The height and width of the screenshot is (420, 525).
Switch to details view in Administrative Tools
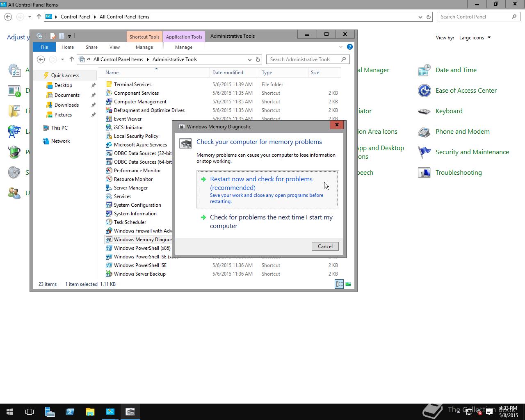[x=339, y=284]
